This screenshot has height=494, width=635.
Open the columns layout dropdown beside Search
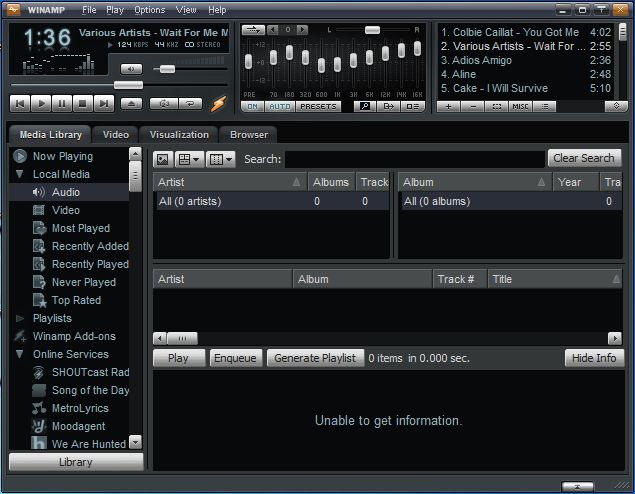(x=221, y=160)
